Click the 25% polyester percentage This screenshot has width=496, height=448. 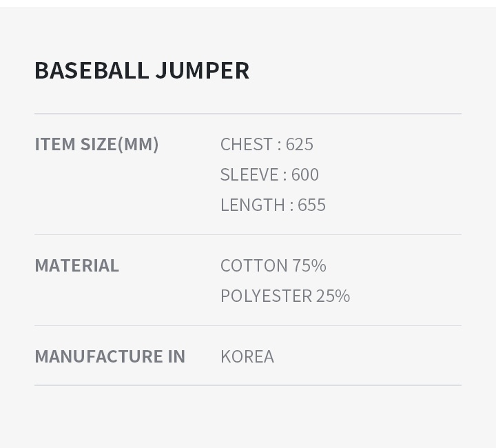[x=333, y=296]
